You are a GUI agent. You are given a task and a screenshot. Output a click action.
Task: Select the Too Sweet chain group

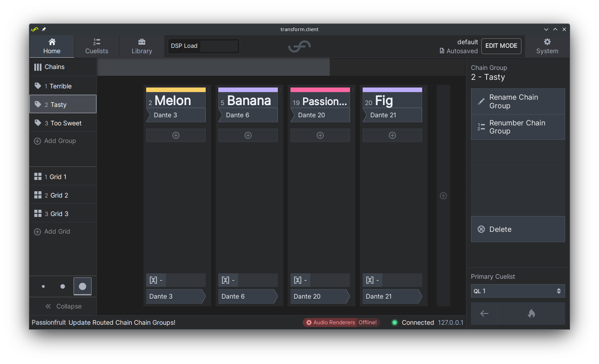pos(63,123)
